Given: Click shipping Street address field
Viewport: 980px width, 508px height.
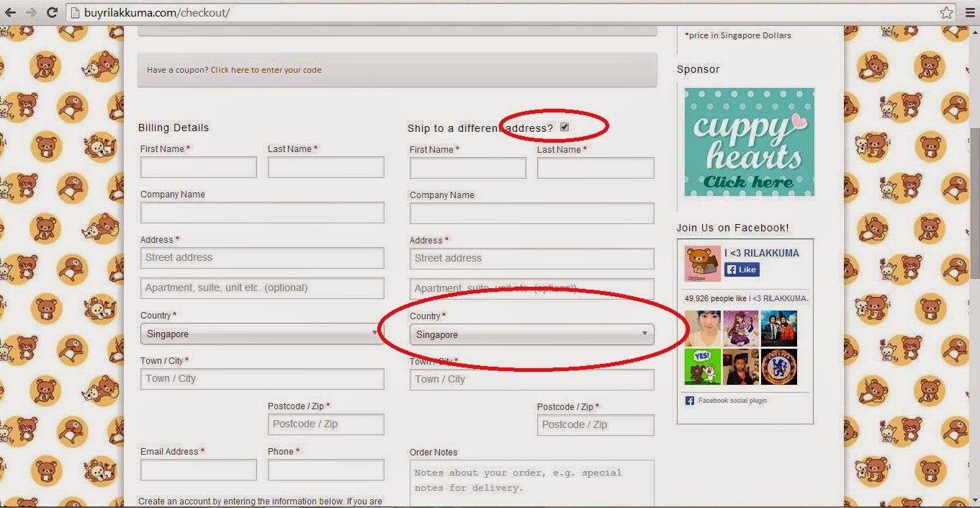Looking at the screenshot, I should click(532, 259).
